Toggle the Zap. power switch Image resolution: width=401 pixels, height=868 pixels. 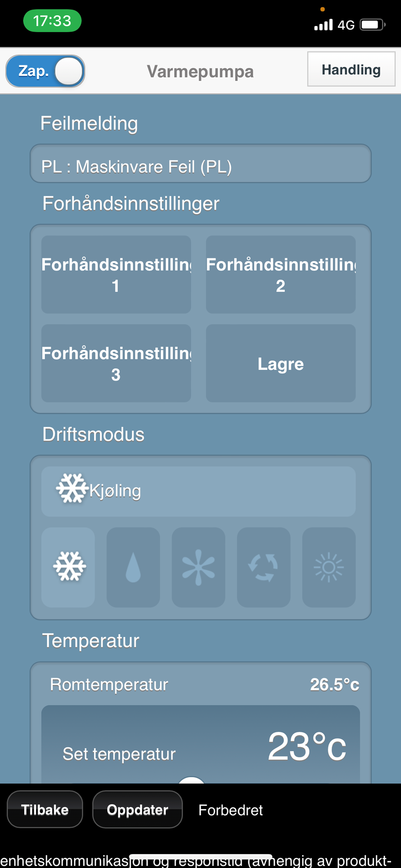click(45, 71)
